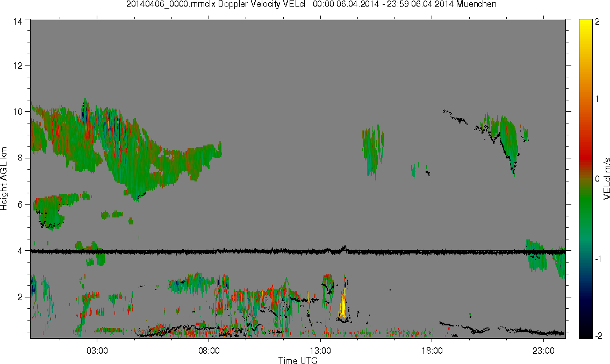Click the colorbar value '0'

pos(597,179)
